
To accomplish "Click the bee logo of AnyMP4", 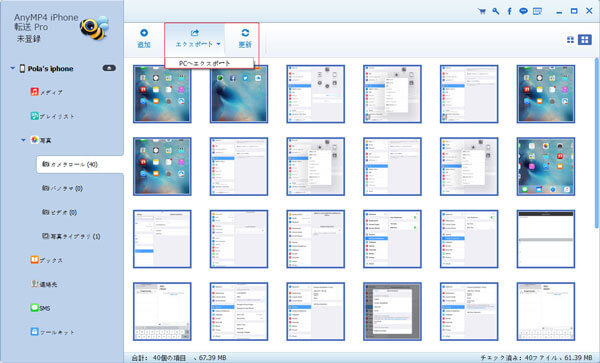I will 94,28.
